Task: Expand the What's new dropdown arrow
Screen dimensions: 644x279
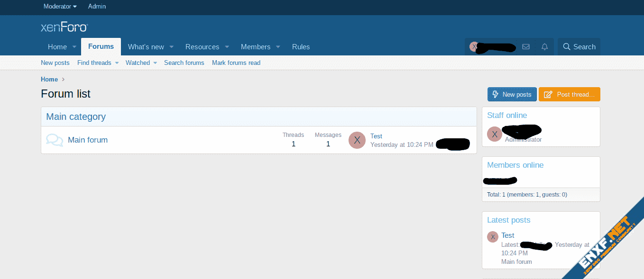Action: pos(172,47)
